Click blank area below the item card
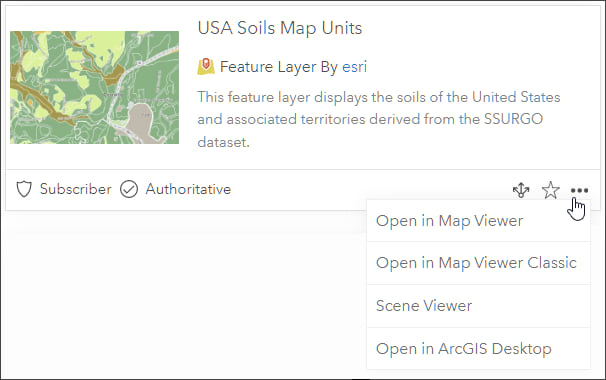The image size is (606, 380). 182,294
